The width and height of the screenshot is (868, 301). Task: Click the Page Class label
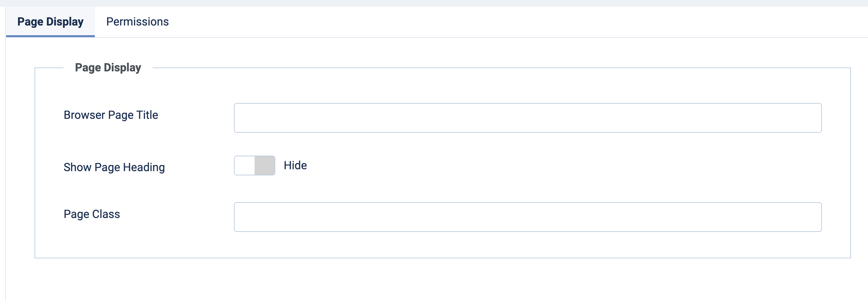(x=92, y=214)
